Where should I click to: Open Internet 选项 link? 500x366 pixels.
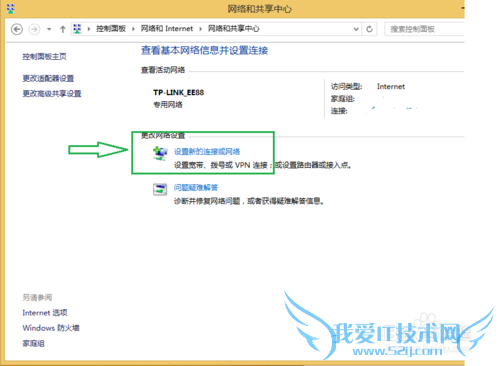(45, 313)
